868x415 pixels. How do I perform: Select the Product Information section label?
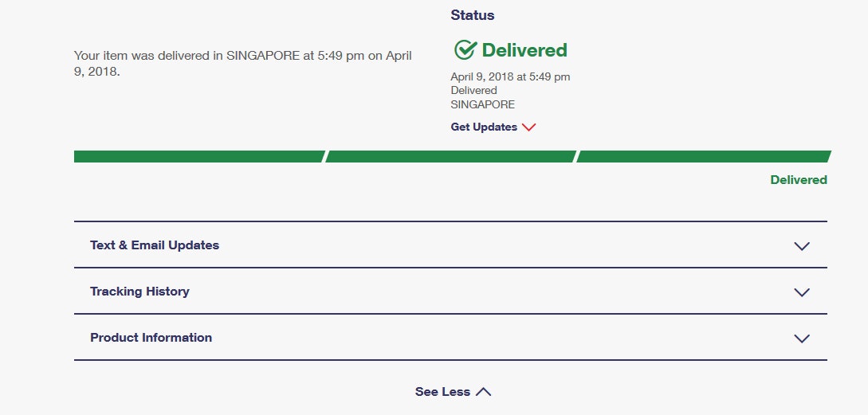click(x=151, y=338)
